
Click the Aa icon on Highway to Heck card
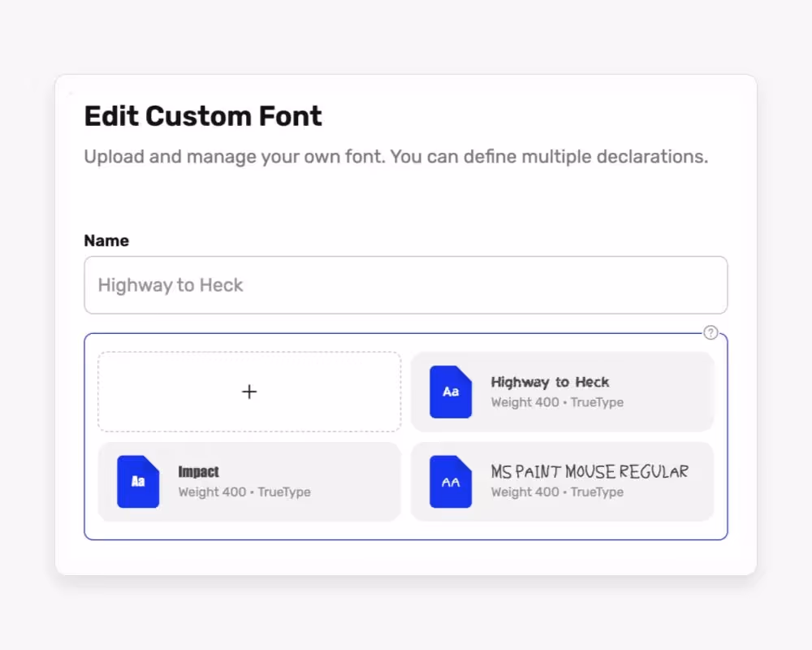[x=451, y=392]
